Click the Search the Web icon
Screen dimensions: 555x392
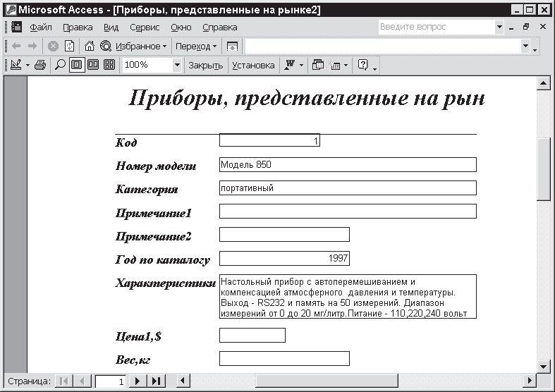106,46
